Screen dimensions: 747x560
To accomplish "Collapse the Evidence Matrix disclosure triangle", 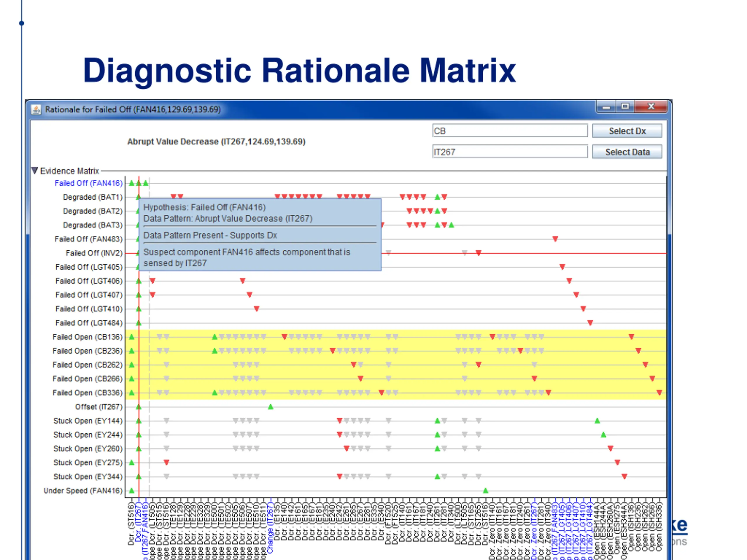I will (x=34, y=170).
